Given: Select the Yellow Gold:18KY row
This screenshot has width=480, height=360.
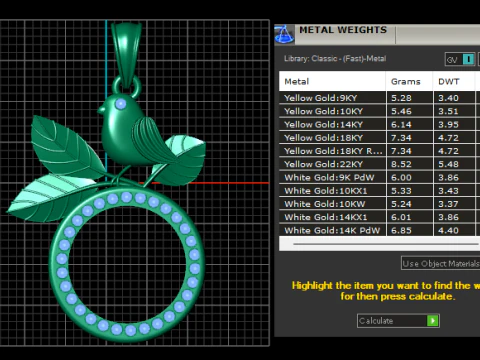Looking at the screenshot, I should [x=379, y=138].
